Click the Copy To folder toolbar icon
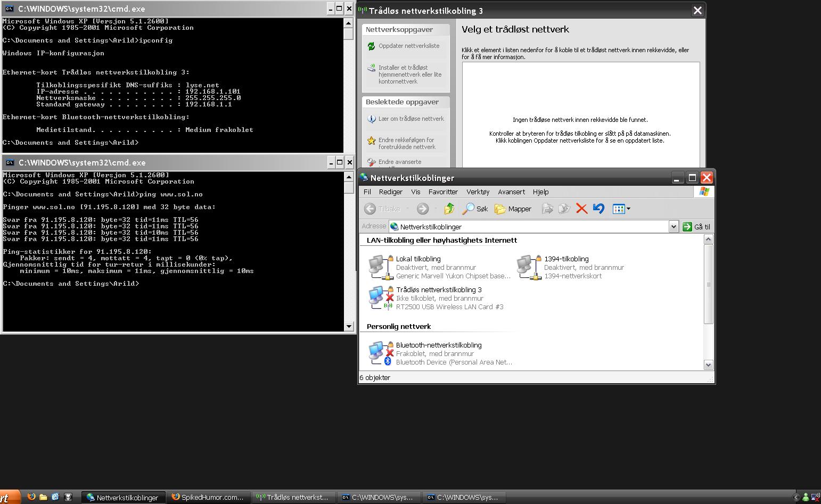The image size is (821, 504). [x=564, y=209]
